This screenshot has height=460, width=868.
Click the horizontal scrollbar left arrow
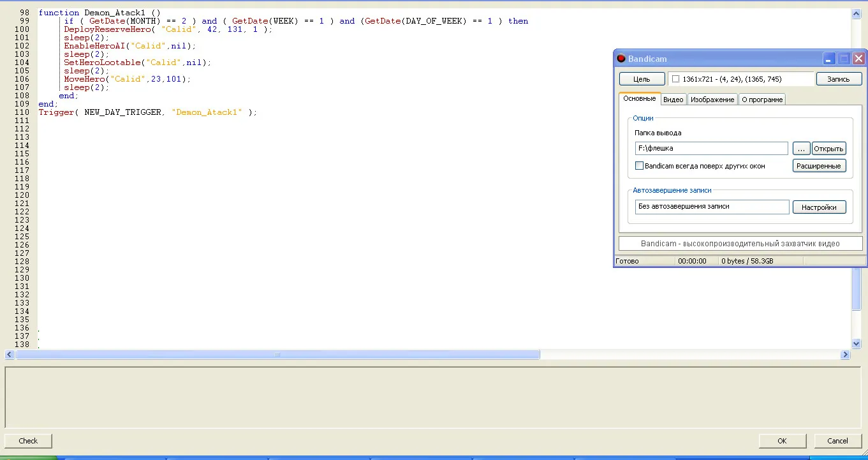pyautogui.click(x=10, y=355)
